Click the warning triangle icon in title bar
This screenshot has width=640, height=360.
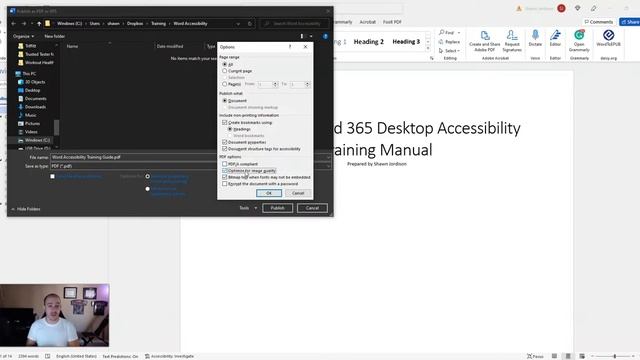pos(519,9)
